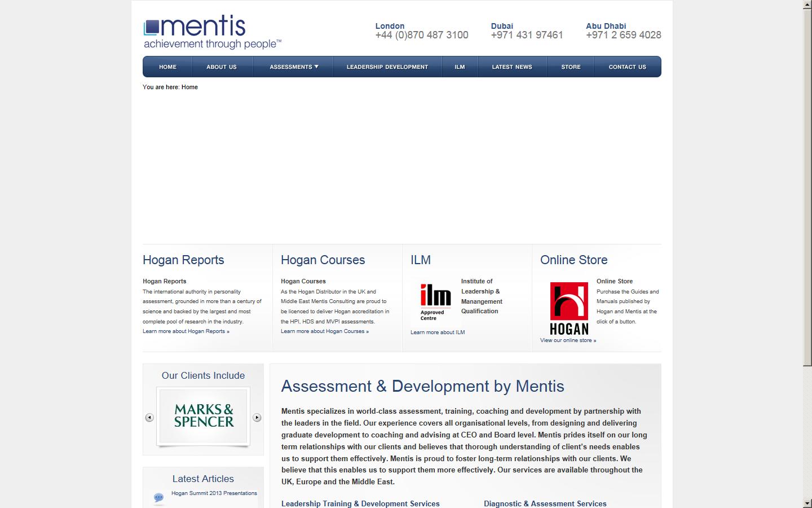The image size is (812, 508).
Task: Select the HOME navigation item
Action: point(167,67)
